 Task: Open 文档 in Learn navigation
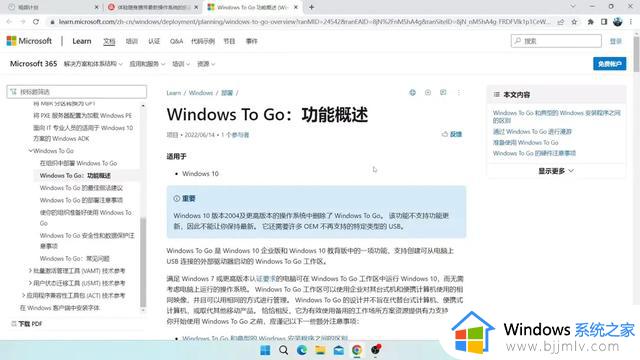109,41
